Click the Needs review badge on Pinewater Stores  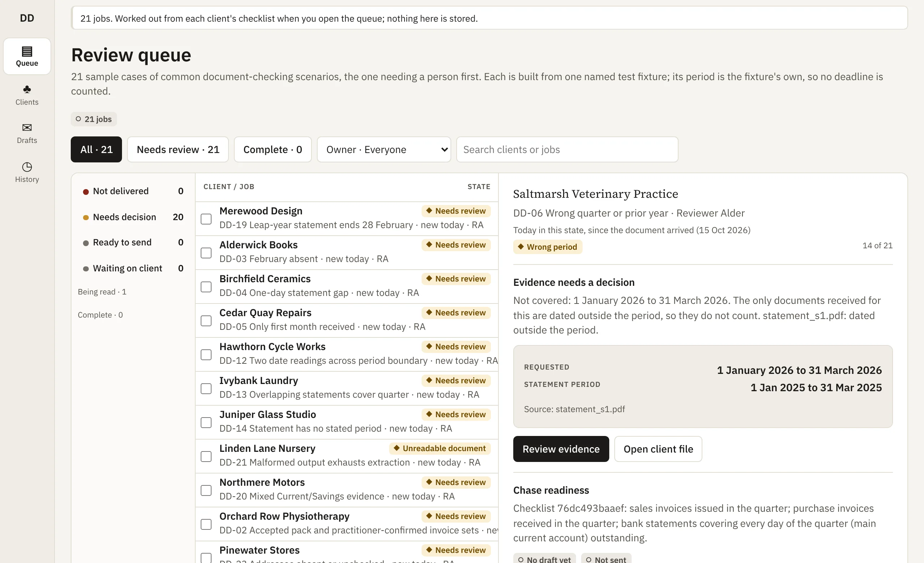coord(456,550)
